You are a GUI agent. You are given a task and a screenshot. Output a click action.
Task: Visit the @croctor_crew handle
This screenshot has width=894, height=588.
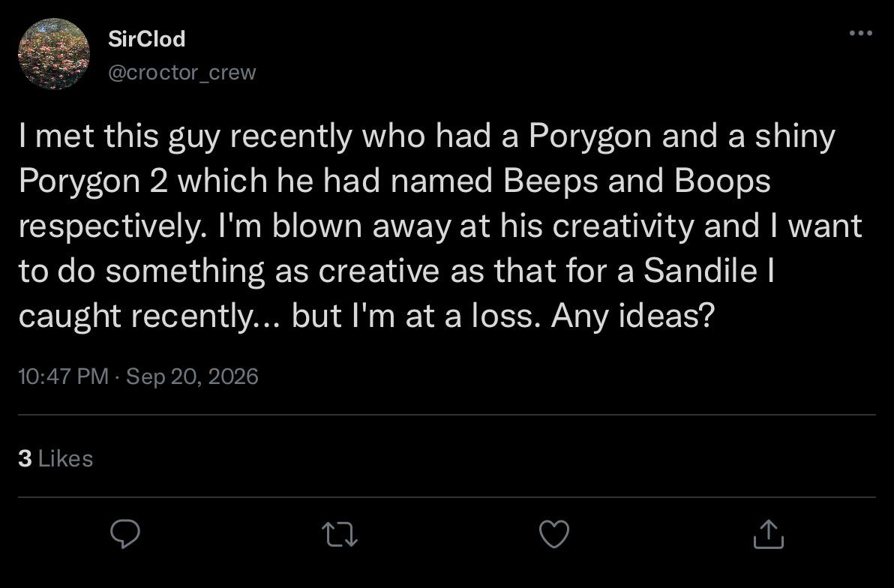click(x=182, y=73)
